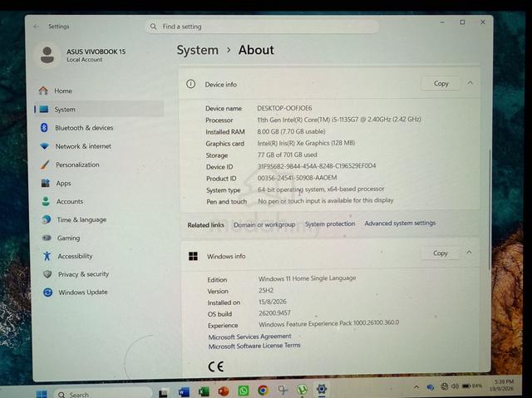The height and width of the screenshot is (398, 532).
Task: Click the back arrow in Settings
Action: (x=37, y=27)
